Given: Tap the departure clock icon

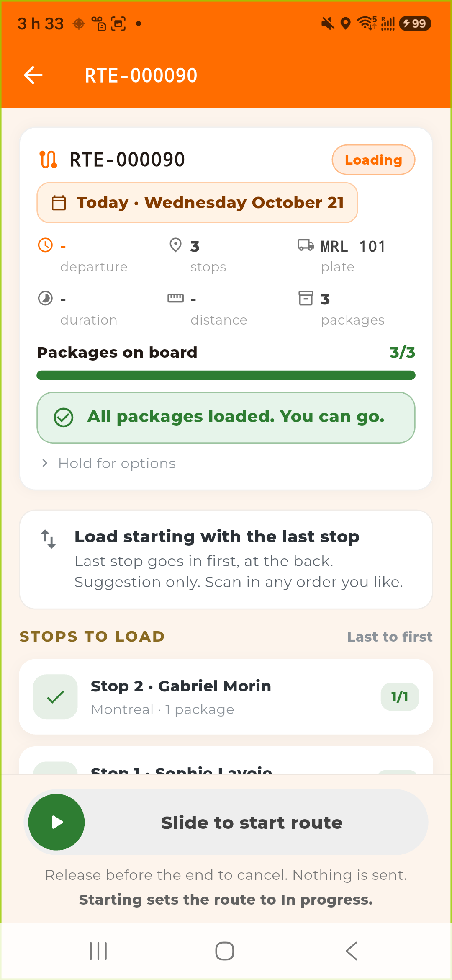Looking at the screenshot, I should pyautogui.click(x=45, y=245).
